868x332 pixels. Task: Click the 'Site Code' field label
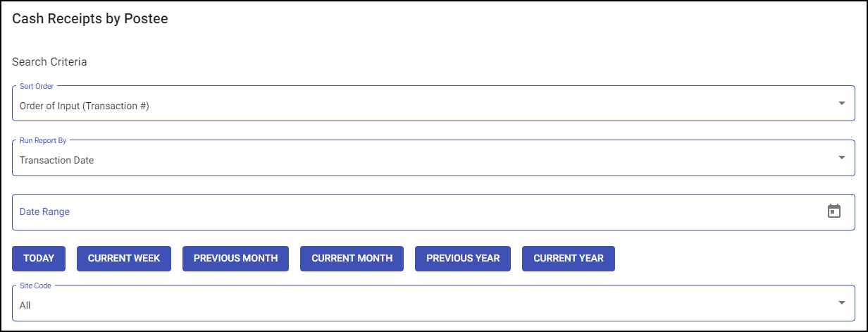tap(35, 285)
